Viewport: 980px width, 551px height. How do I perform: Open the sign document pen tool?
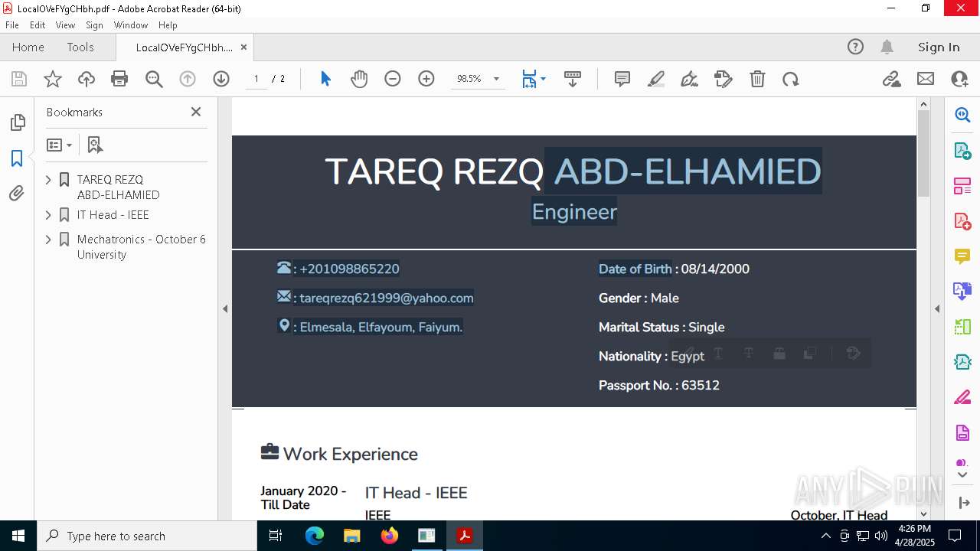690,79
